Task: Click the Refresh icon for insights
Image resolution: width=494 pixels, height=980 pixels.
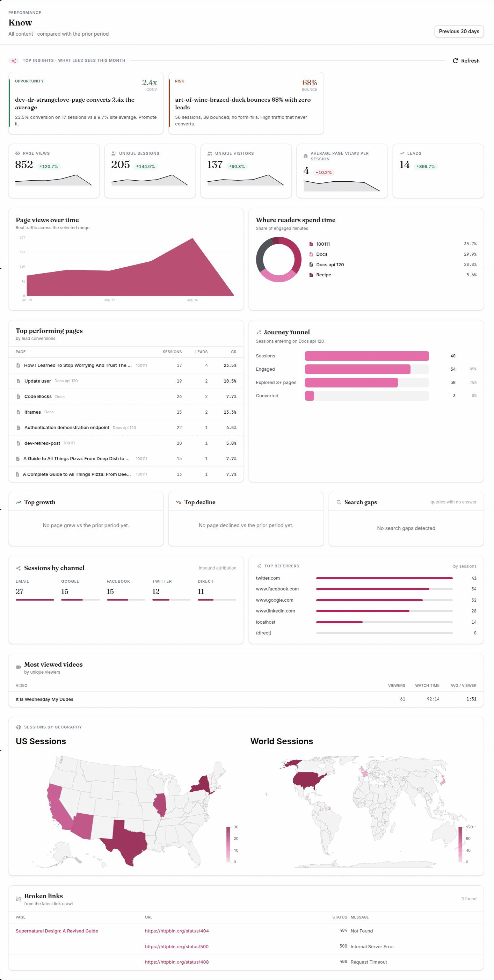Action: (455, 61)
